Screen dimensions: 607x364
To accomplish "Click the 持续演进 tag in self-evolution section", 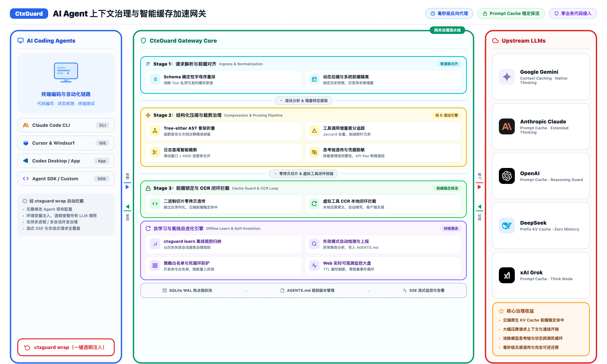I will pyautogui.click(x=451, y=229).
